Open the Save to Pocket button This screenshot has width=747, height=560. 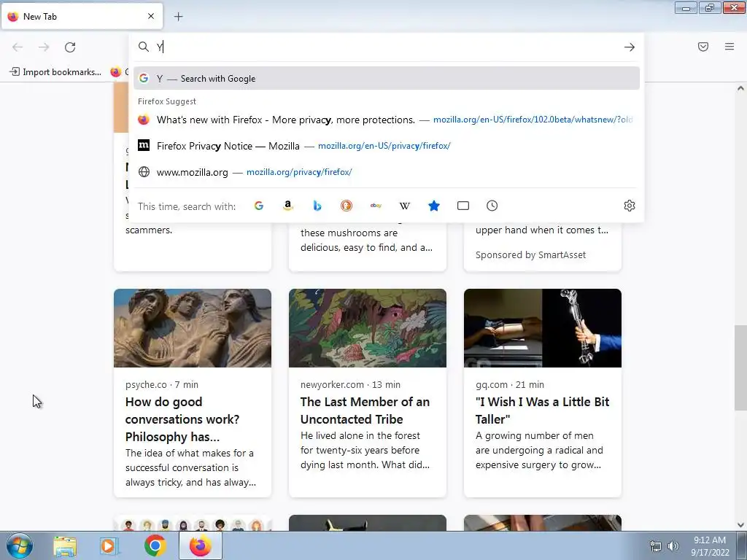tap(703, 47)
